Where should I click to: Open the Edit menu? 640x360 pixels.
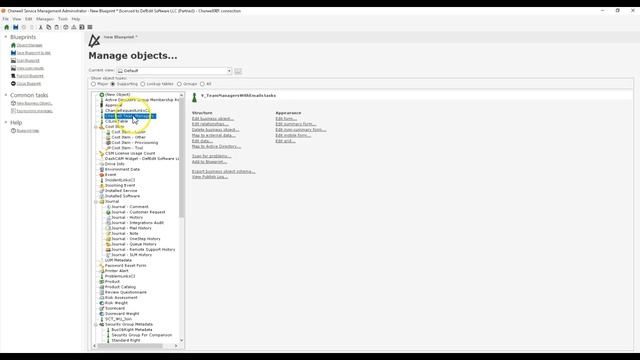tap(29, 19)
